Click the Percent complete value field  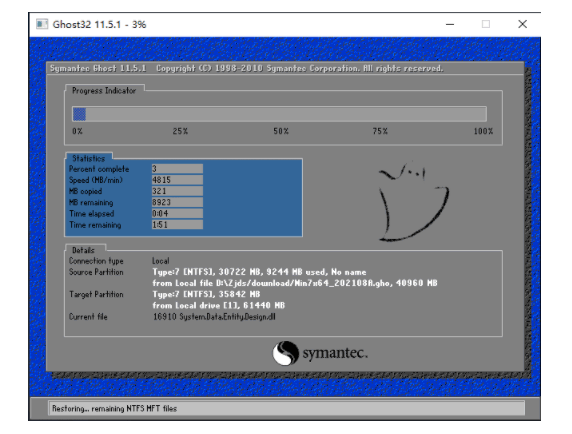(x=177, y=168)
